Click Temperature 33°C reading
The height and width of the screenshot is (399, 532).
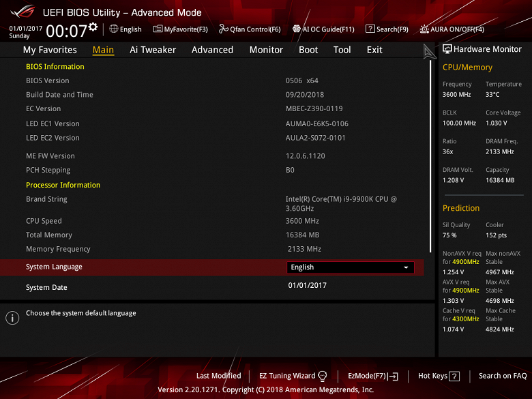pyautogui.click(x=492, y=95)
